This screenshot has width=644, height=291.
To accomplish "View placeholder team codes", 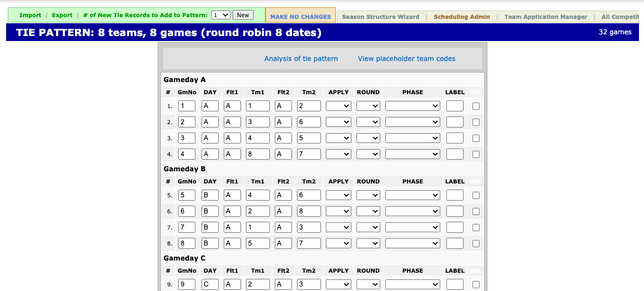I will pos(406,59).
